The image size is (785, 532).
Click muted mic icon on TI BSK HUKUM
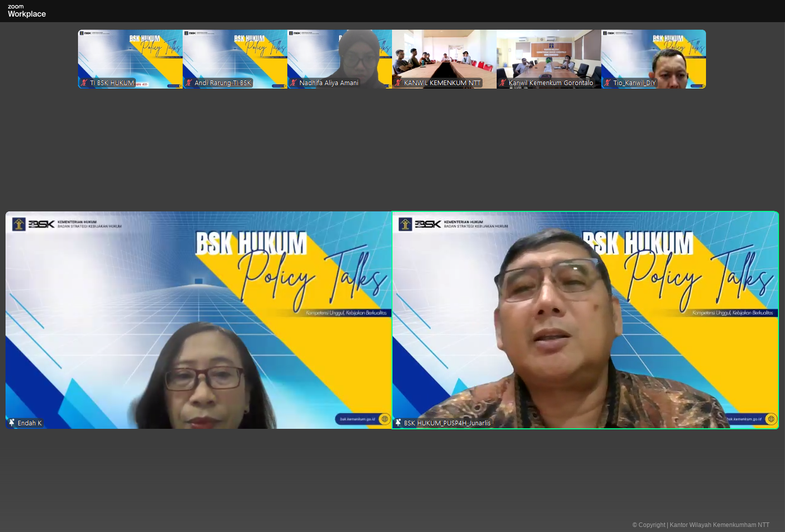(84, 83)
